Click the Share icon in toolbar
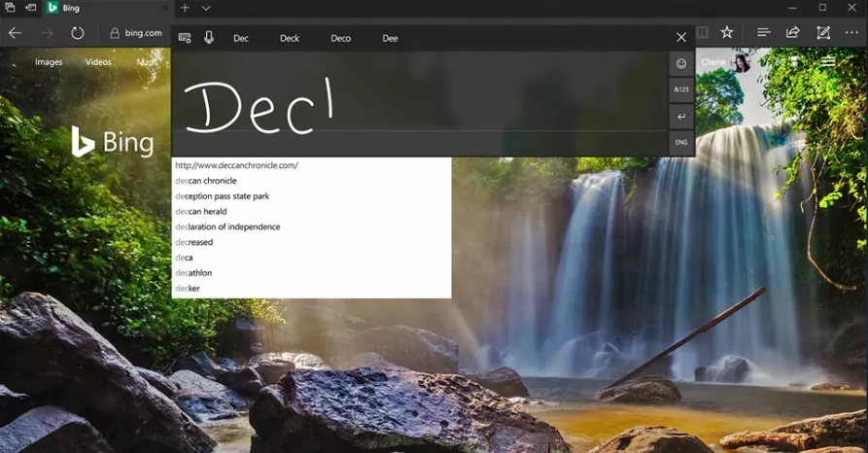Screen dimensions: 868x453 click(793, 33)
